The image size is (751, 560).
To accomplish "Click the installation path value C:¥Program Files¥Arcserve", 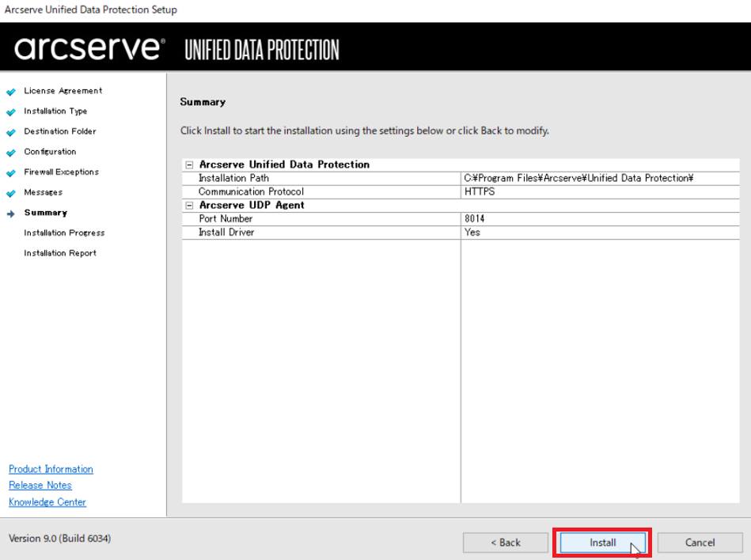I will [578, 178].
